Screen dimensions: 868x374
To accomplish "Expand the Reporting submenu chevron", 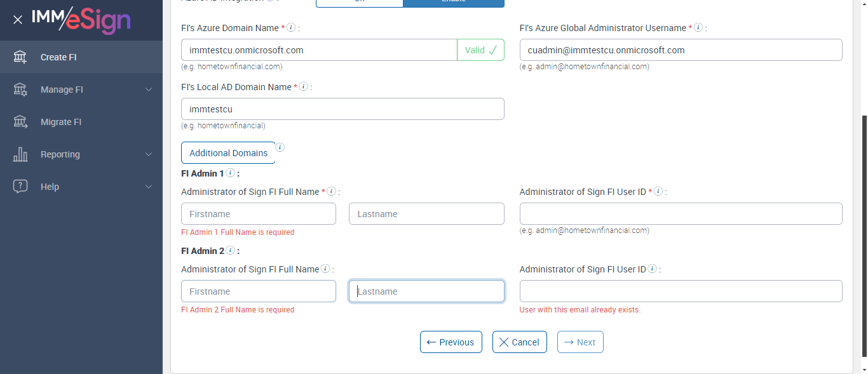I will click(149, 154).
